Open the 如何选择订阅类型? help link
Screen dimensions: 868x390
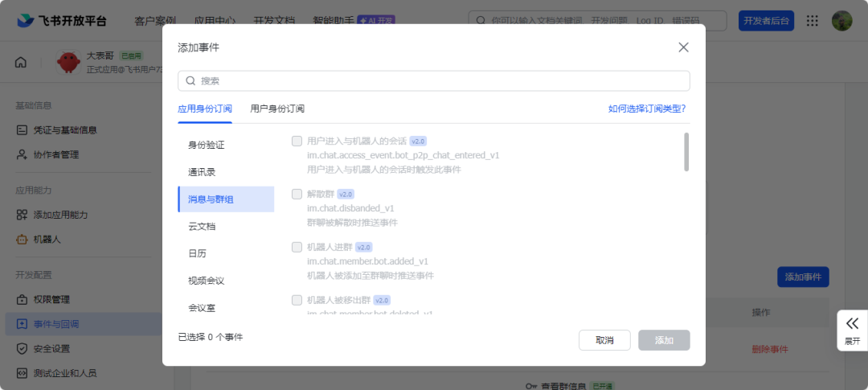click(x=647, y=109)
